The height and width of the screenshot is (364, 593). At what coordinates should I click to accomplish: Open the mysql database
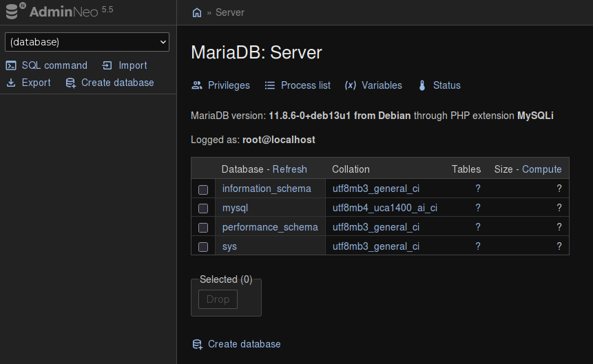[236, 208]
